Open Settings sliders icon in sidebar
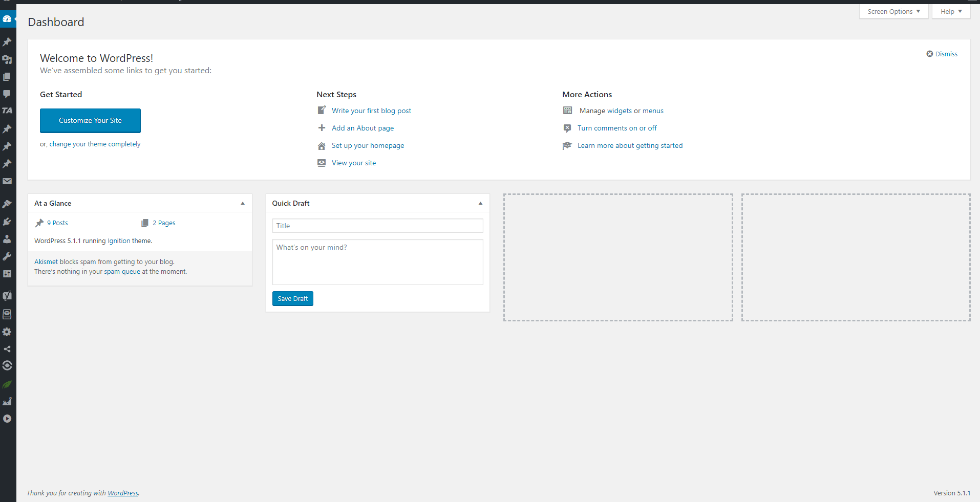The image size is (980, 502). [x=7, y=274]
